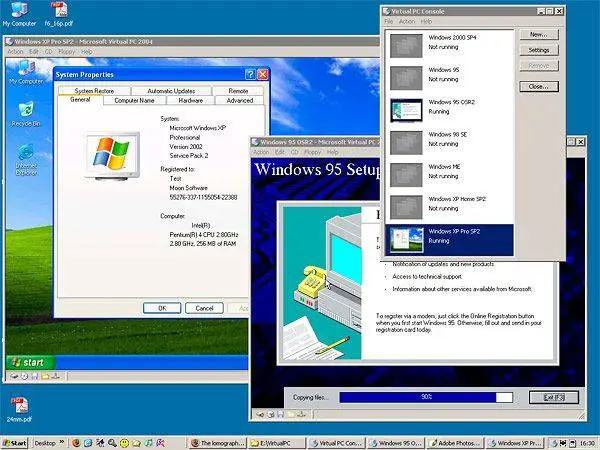This screenshot has height=450, width=600.
Task: Select Internet Explorer icon inside XP guest
Action: 26,160
